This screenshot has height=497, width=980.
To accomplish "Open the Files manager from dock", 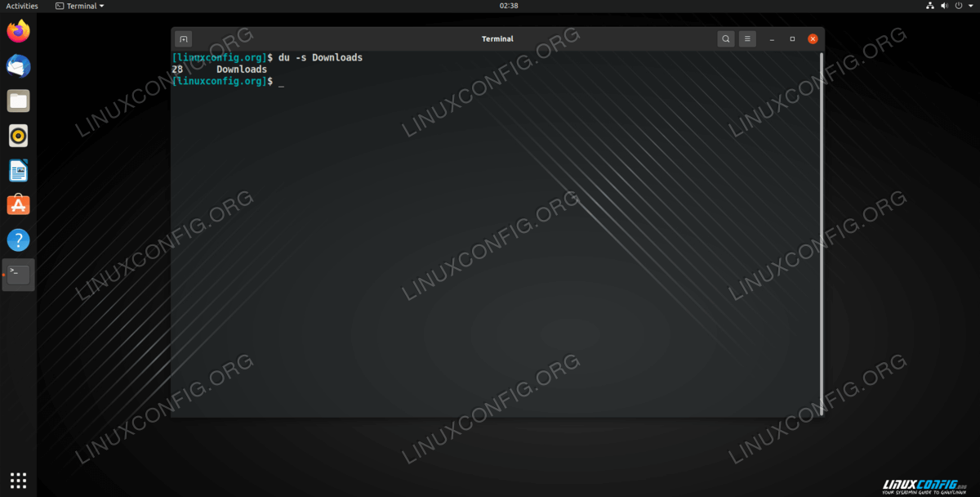I will coord(18,101).
